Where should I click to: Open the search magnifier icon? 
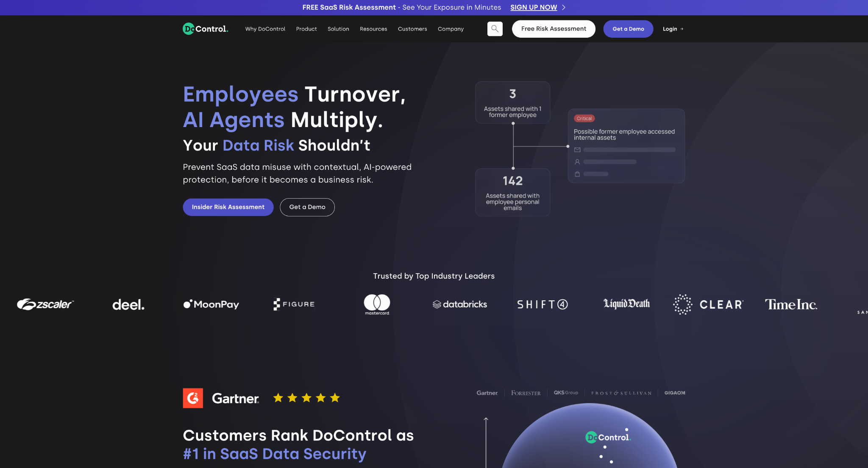tap(495, 29)
